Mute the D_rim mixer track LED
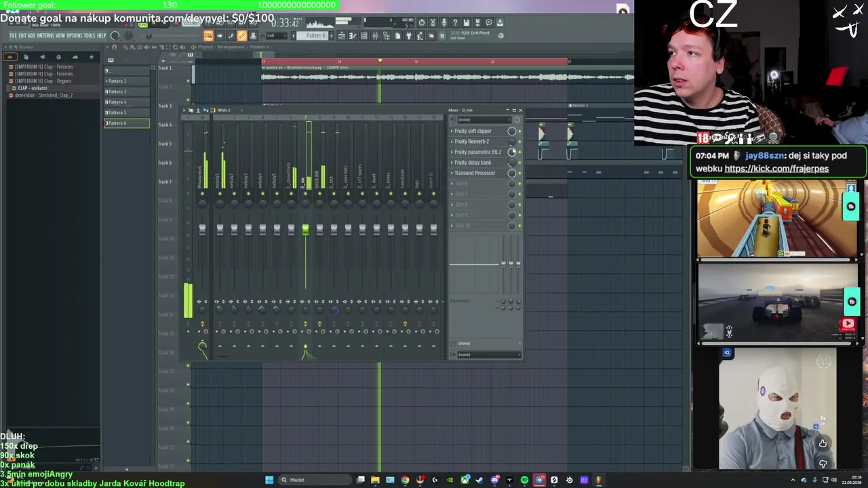Viewport: 868px width, 488px height. pyautogui.click(x=305, y=193)
